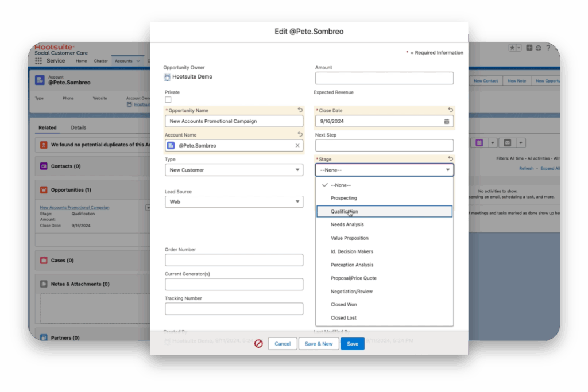Toggle the Private checkbox
Viewport: 588px width, 392px height.
(168, 100)
